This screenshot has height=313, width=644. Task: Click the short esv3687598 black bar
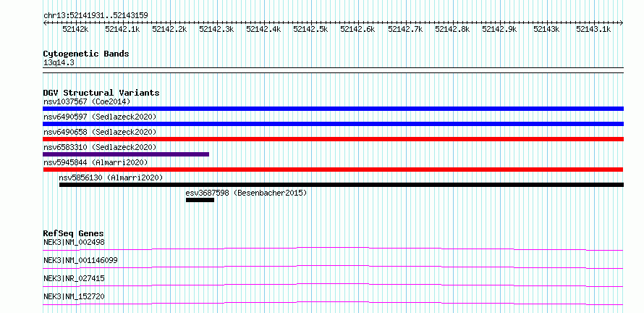(200, 200)
